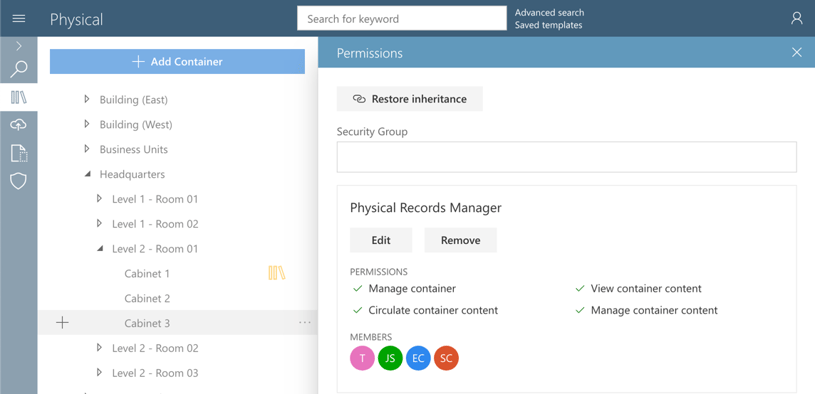Expand the sidebar with the chevron arrow
Viewport: 815px width, 394px height.
[x=19, y=46]
